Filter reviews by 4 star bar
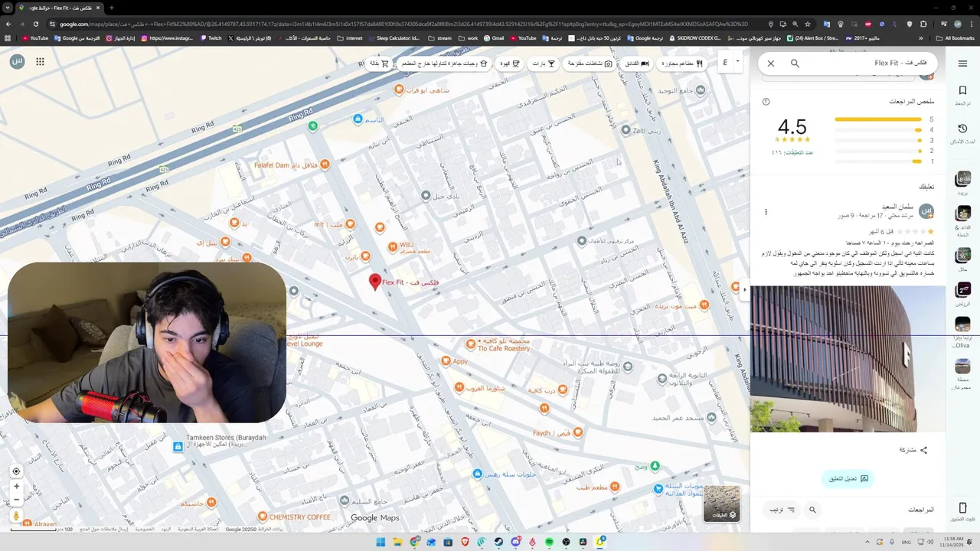The width and height of the screenshot is (980, 551). (878, 130)
